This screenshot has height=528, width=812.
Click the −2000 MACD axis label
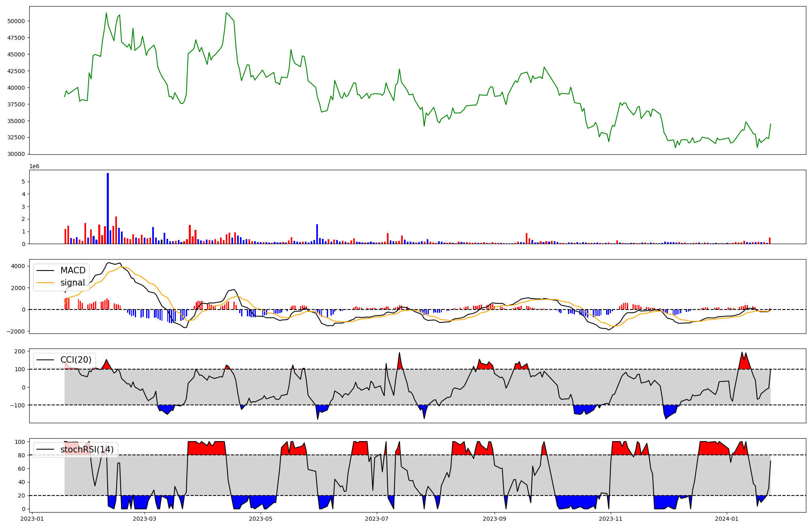pyautogui.click(x=16, y=331)
